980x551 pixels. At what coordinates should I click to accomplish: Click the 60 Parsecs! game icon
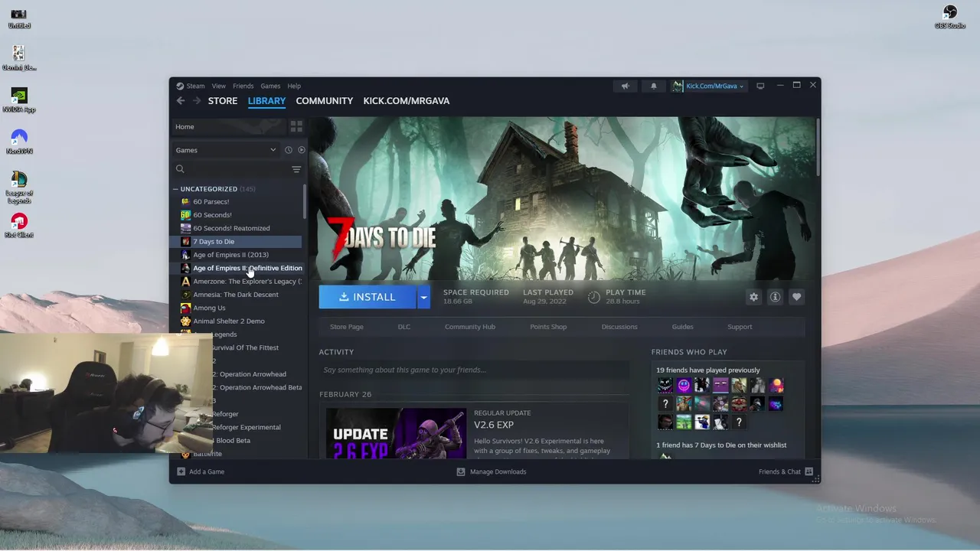click(x=185, y=201)
